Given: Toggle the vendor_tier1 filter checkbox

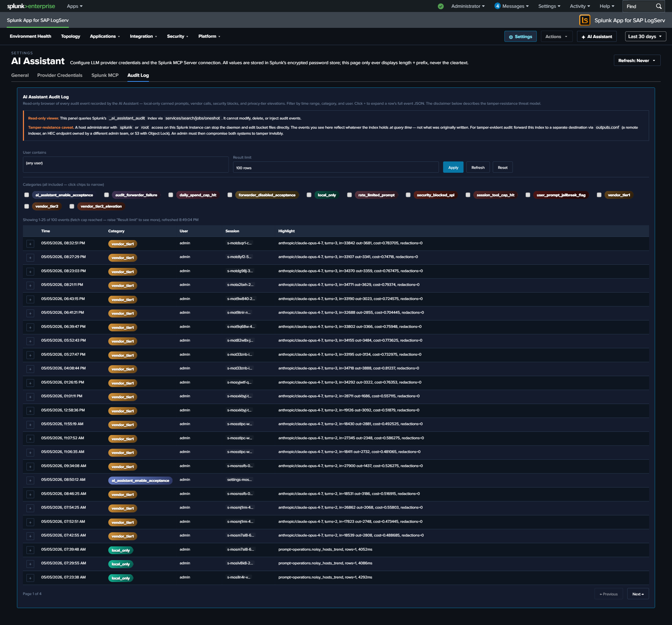Looking at the screenshot, I should point(599,195).
